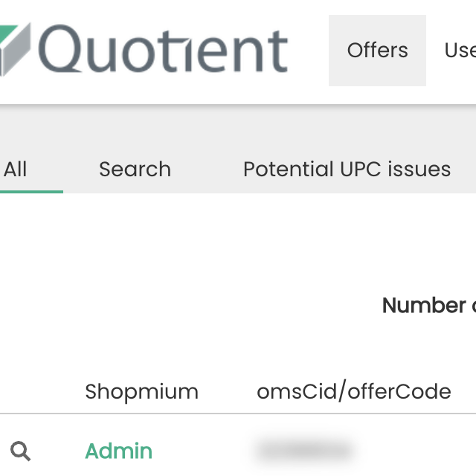Click the green underline beneath All tab
Viewport: 476px width, 476px height.
tap(31, 192)
